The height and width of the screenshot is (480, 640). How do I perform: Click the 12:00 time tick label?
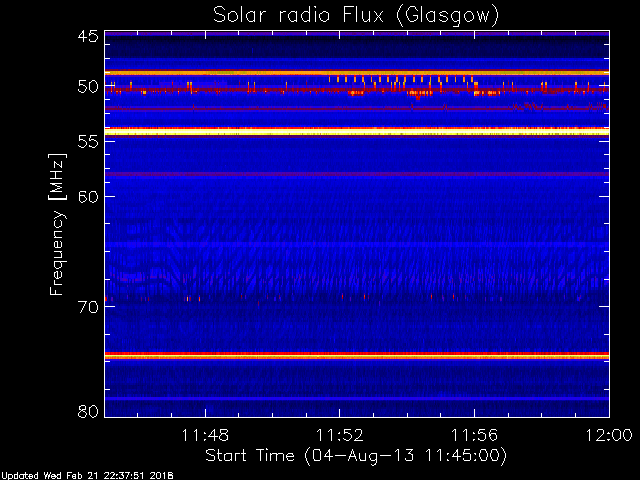click(x=609, y=435)
